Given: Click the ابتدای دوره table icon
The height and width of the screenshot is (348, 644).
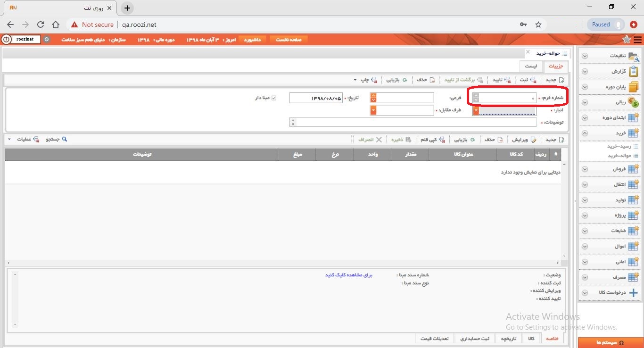Looking at the screenshot, I should tap(633, 117).
